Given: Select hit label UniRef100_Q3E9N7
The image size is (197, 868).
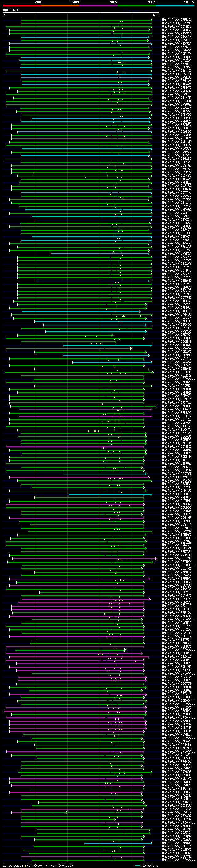Looking at the screenshot, I should click(x=177, y=281).
